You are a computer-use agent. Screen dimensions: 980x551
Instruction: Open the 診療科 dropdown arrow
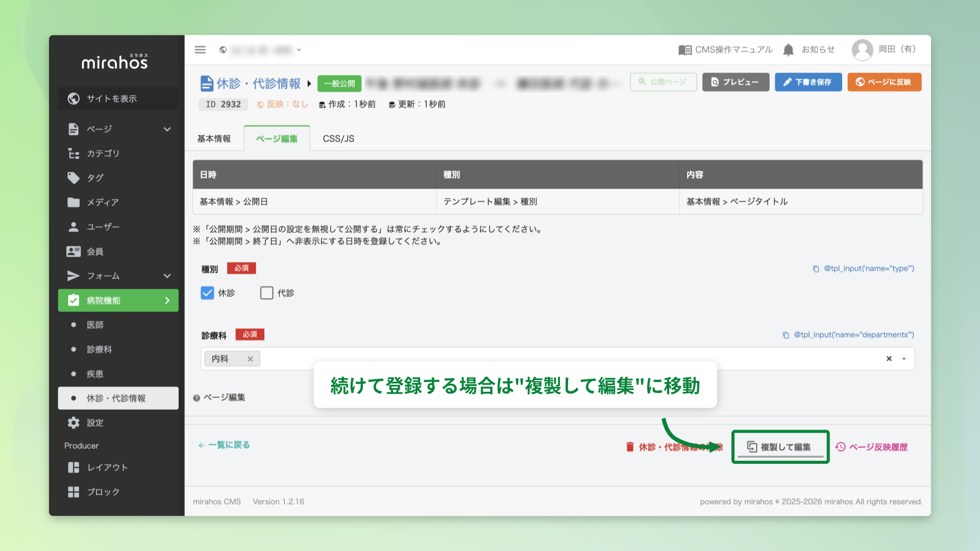904,359
